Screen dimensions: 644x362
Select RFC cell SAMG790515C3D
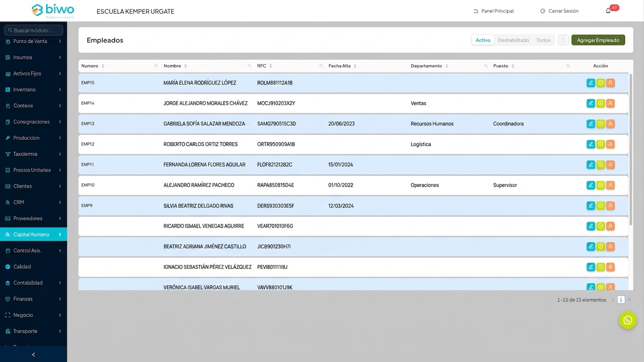276,124
